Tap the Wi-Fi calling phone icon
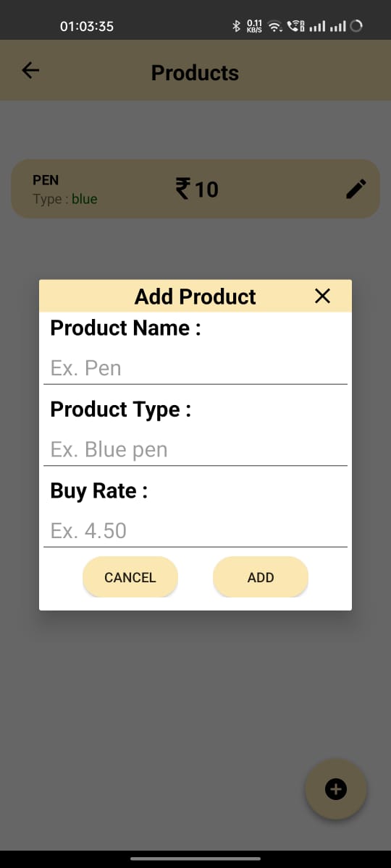This screenshot has height=868, width=391. [295, 26]
